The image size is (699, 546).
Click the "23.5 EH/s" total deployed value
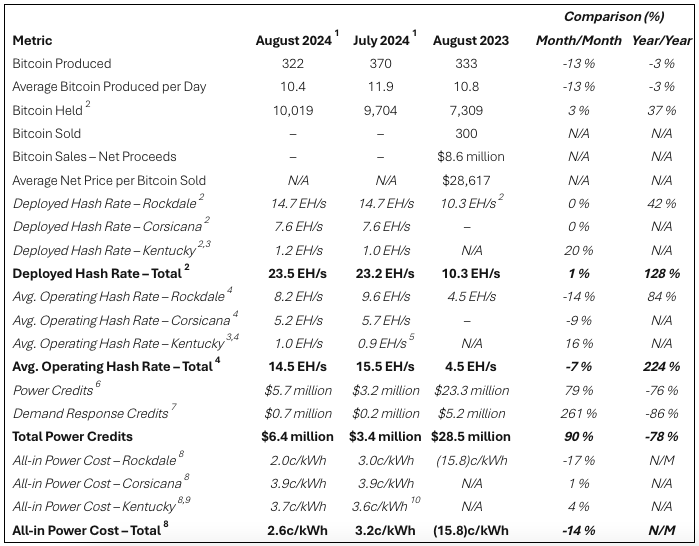pyautogui.click(x=293, y=274)
